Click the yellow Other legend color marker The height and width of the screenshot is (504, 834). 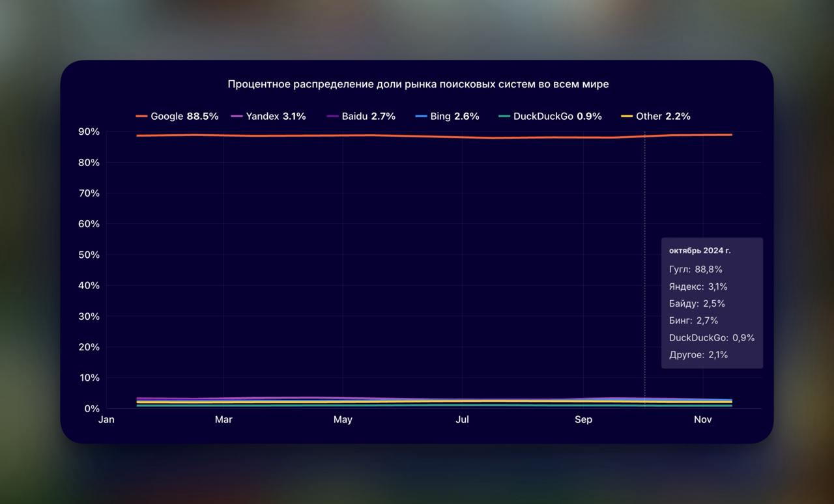point(627,117)
